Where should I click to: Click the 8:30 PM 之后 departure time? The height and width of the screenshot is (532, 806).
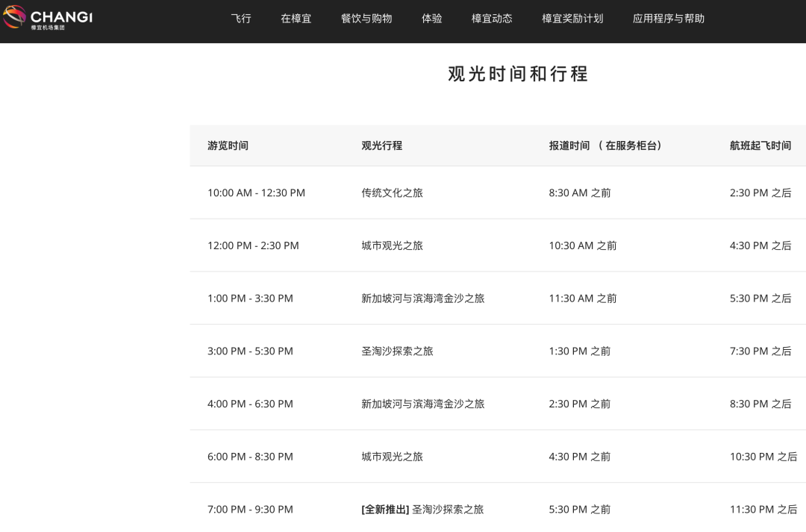[760, 404]
